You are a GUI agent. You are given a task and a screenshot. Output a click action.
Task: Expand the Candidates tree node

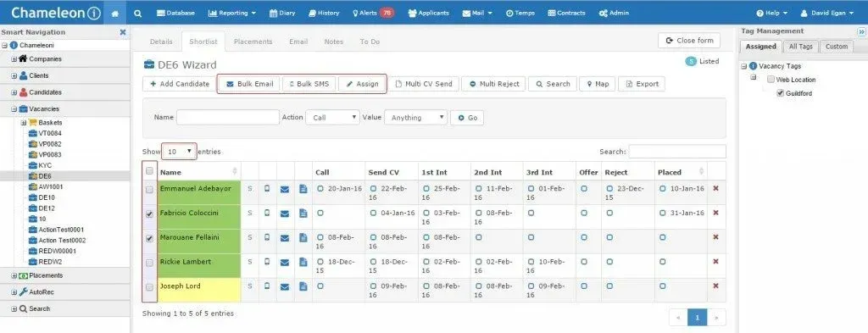[x=14, y=92]
